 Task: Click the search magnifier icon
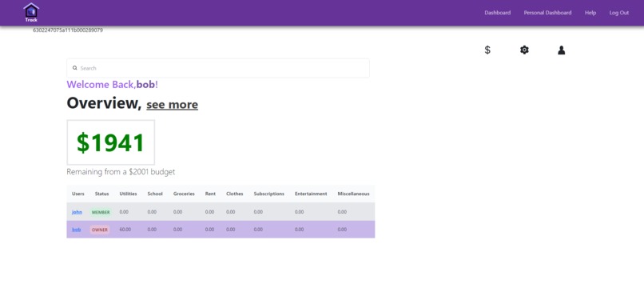pos(75,68)
